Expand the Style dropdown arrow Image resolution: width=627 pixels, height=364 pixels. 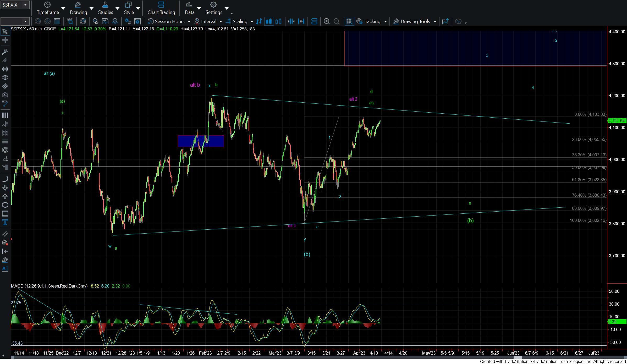coord(138,8)
